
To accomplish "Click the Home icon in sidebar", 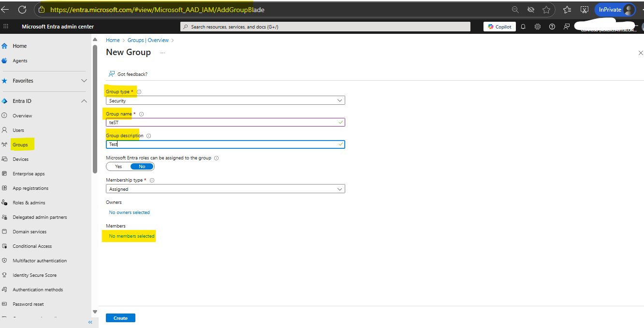I will pos(4,46).
